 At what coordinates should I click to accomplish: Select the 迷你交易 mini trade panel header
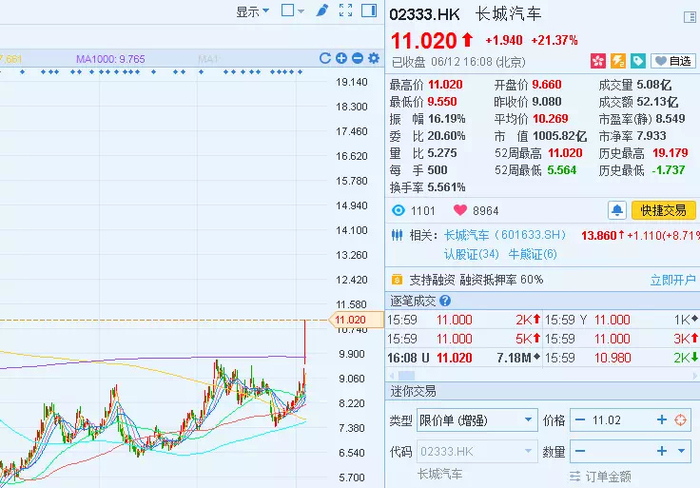click(413, 391)
